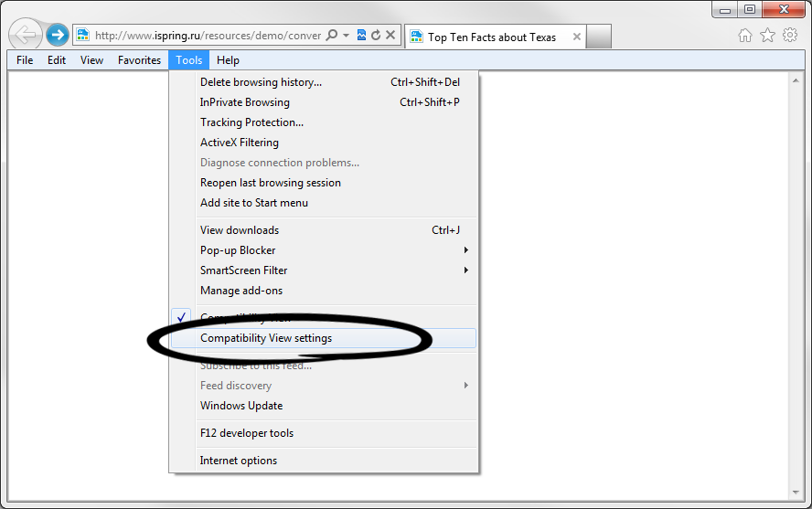The image size is (812, 509).
Task: Open the File menu
Action: 25,60
